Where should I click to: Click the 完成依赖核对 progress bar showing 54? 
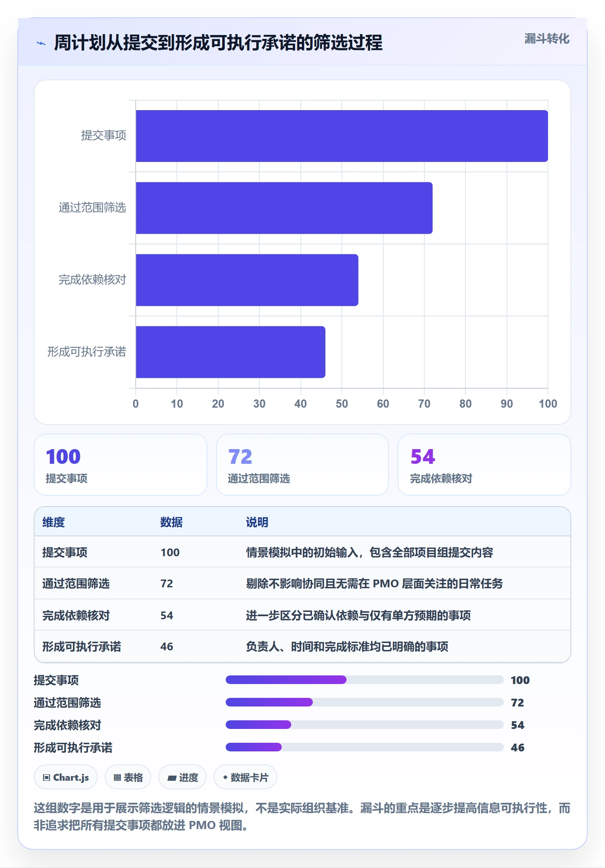click(364, 725)
